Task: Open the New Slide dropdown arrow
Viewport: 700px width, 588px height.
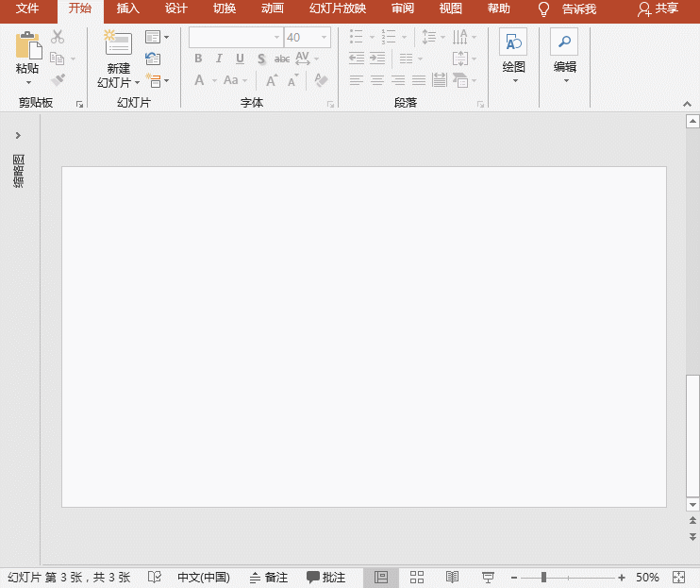Action: pos(137,83)
